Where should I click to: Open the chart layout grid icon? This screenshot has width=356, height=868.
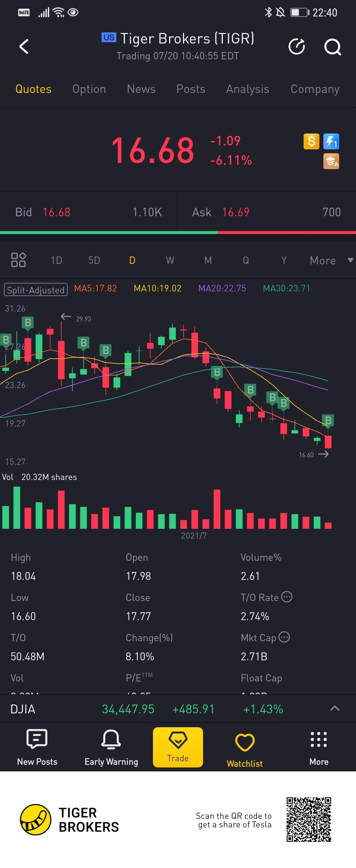(x=18, y=260)
